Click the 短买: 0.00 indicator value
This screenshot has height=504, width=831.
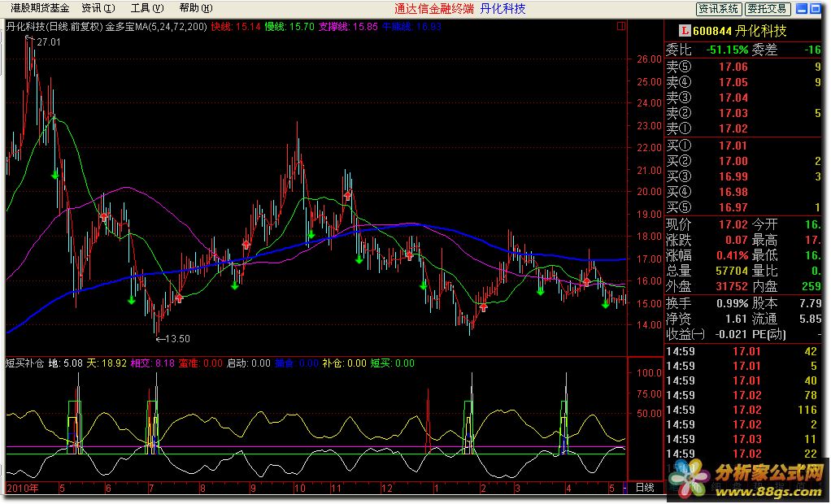392,363
